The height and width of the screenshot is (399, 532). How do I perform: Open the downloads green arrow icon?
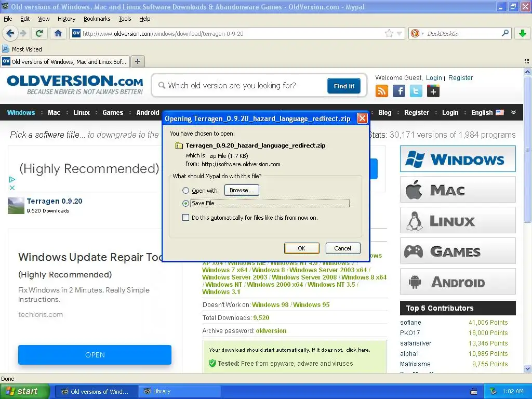523,33
